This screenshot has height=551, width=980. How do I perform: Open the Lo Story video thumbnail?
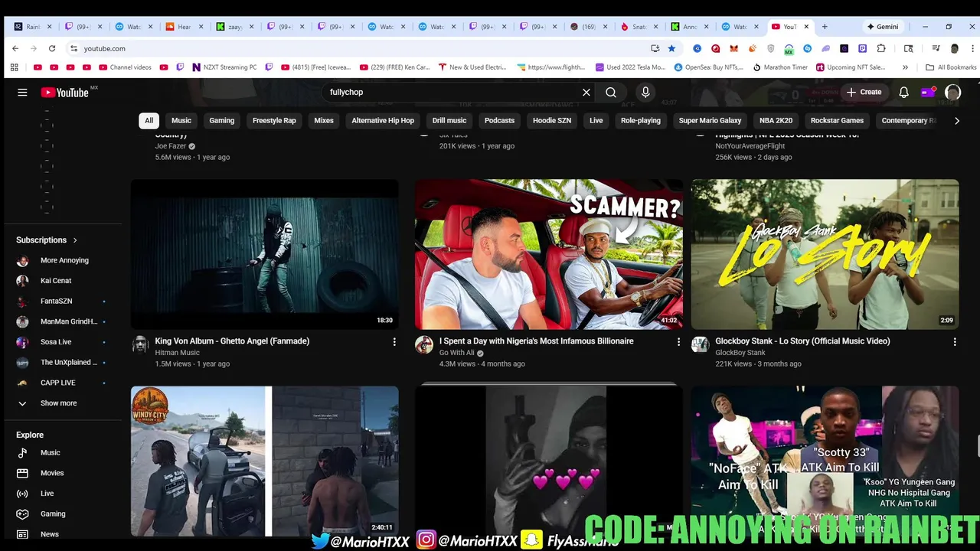825,254
